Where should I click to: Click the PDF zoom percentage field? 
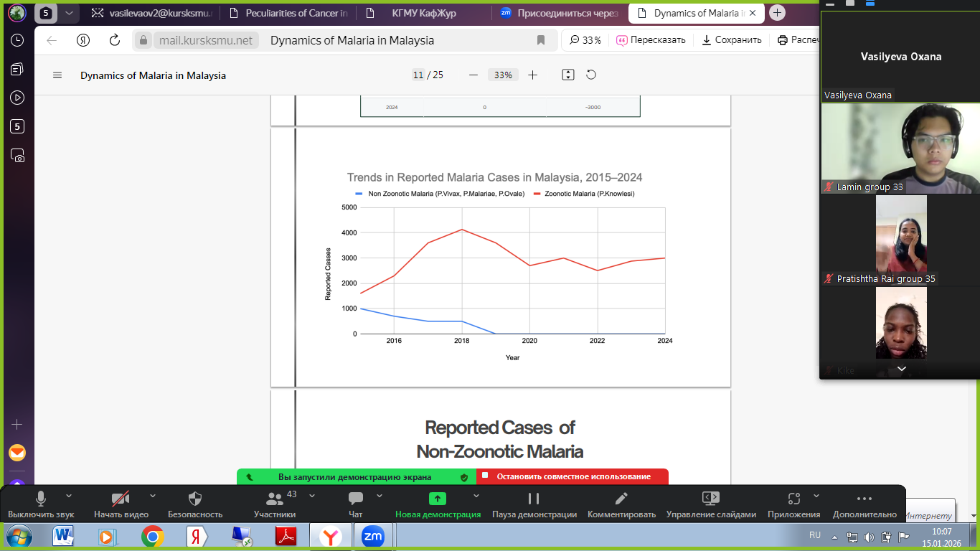click(503, 75)
